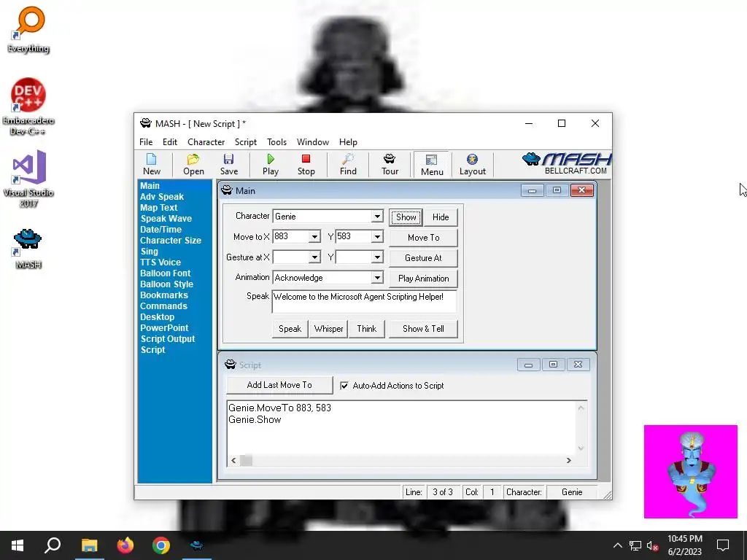
Task: Open the Visual Studio 2017 desktop shortcut
Action: click(x=28, y=179)
